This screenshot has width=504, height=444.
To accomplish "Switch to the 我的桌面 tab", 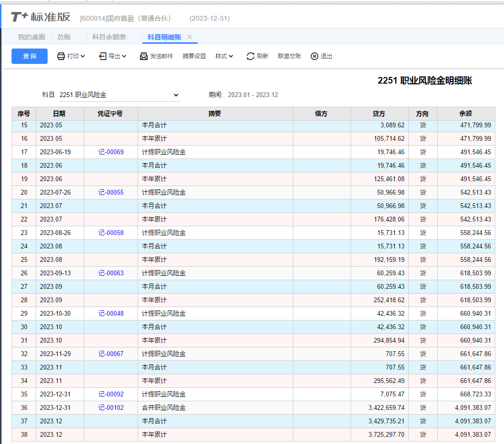I will (x=32, y=37).
